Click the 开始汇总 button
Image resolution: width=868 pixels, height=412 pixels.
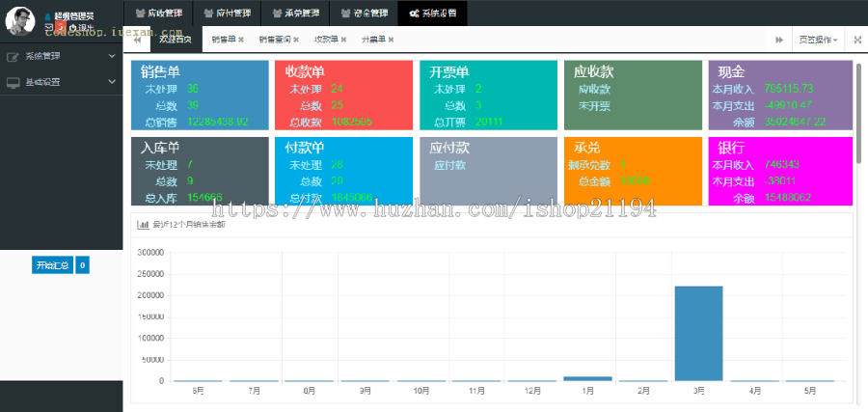pos(52,265)
